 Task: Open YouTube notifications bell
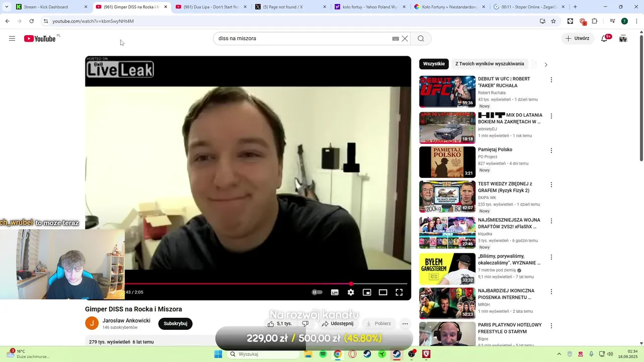pos(604,39)
